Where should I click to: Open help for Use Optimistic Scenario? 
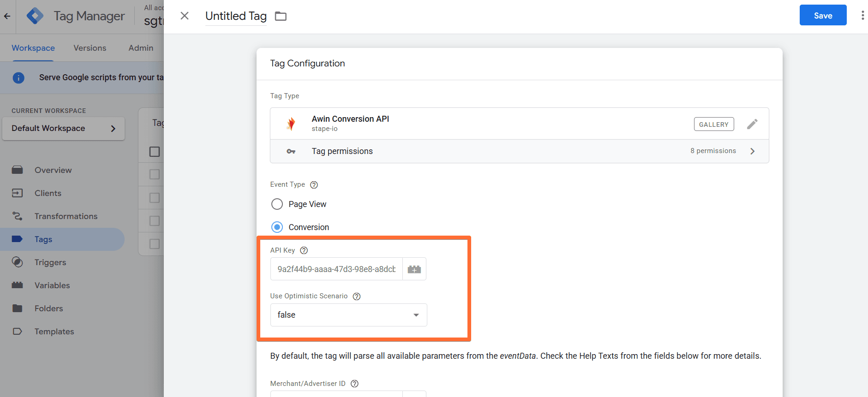pos(357,296)
